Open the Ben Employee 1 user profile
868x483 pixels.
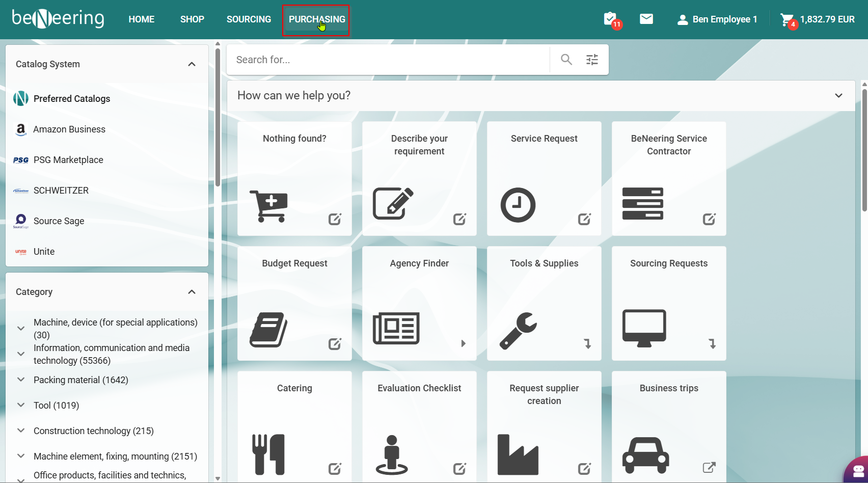tap(717, 19)
